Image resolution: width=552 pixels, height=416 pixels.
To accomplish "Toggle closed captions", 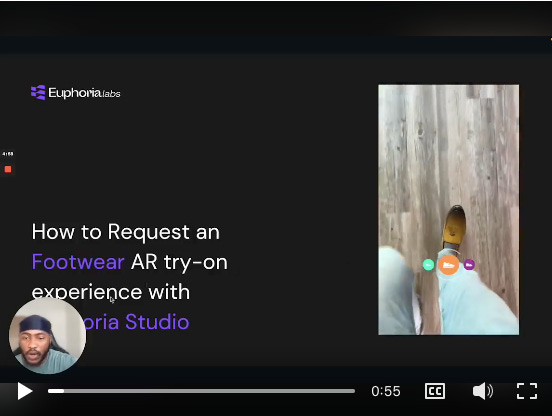I will coord(435,391).
